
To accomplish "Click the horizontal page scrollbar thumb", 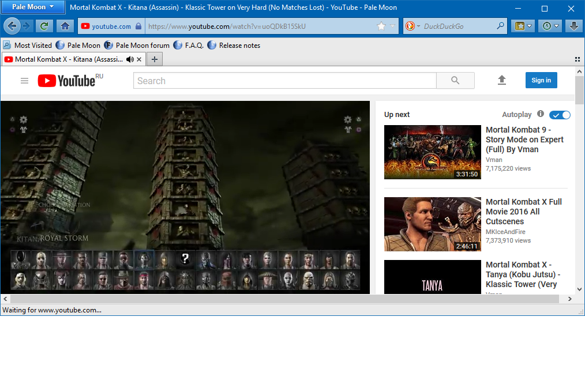I will pyautogui.click(x=284, y=299).
